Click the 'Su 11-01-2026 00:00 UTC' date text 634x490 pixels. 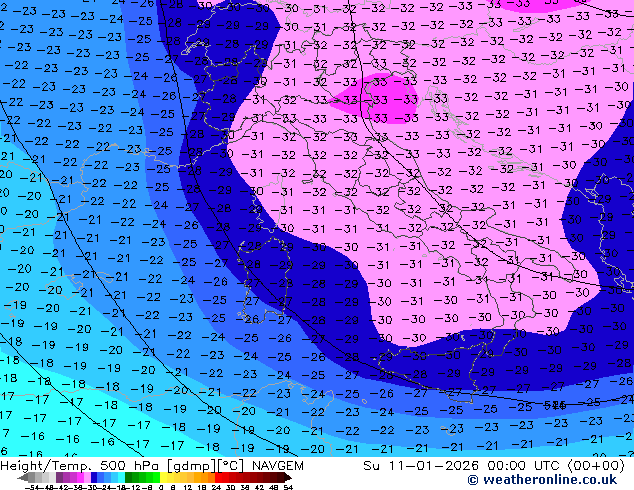click(x=463, y=466)
